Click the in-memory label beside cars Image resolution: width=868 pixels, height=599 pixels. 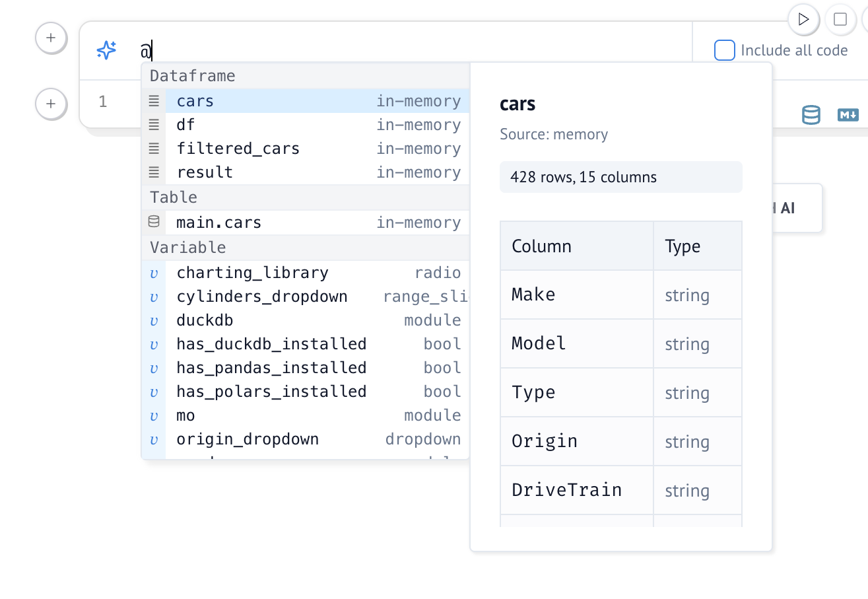pos(418,101)
